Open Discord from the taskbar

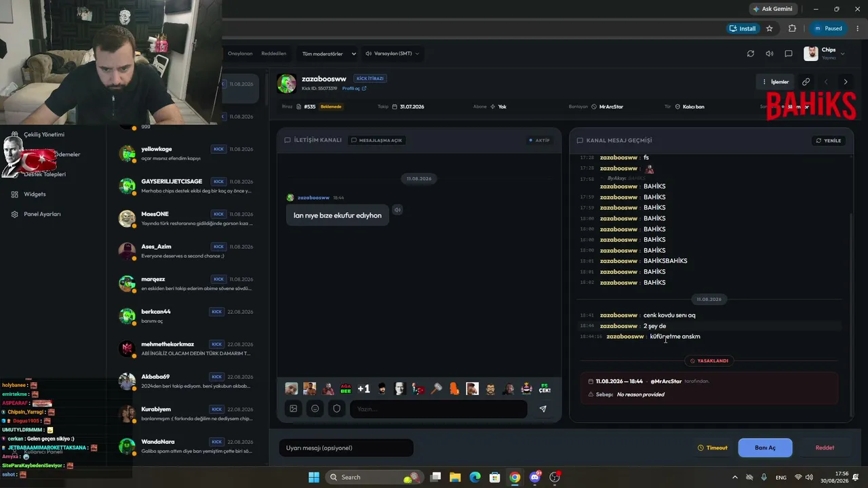[535, 477]
